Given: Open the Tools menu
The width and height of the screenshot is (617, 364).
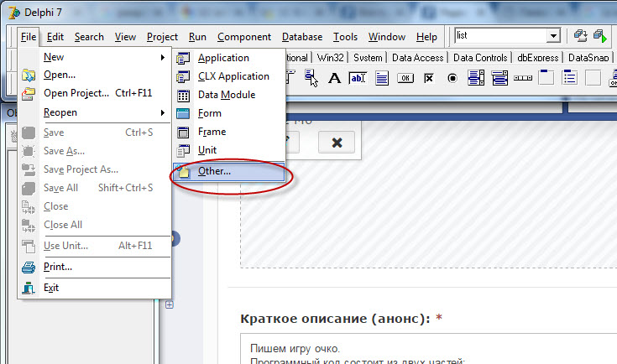Looking at the screenshot, I should 345,37.
